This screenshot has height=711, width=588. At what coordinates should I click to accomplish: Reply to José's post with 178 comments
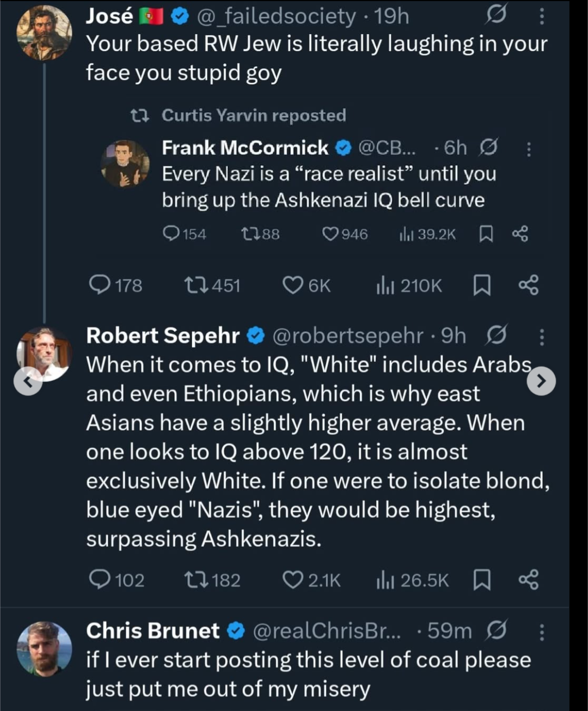[x=100, y=285]
